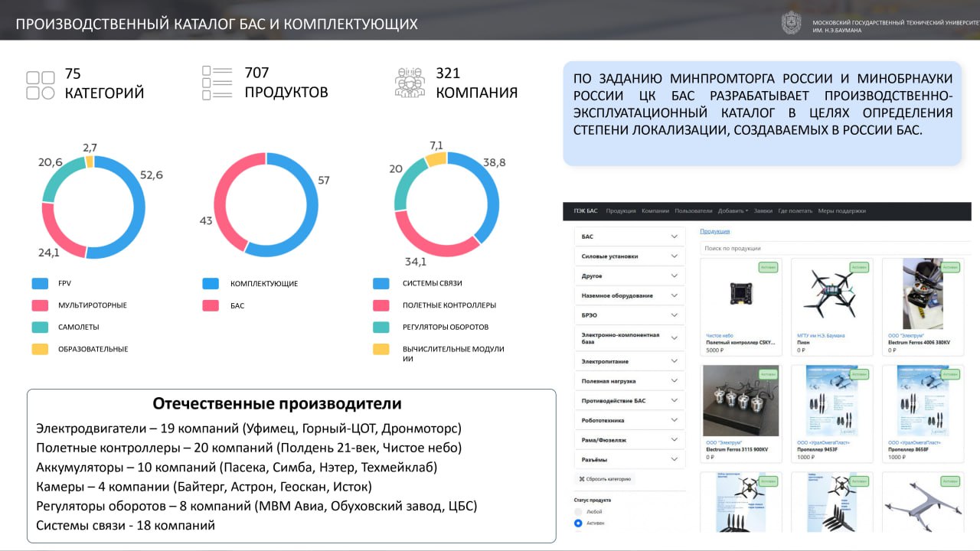Click the yellow ВЫЧИСЛИТЕЛЬНЫЕ МОДУЛИ ИИ legend swatch
Screen dimensions: 980x551
(381, 349)
